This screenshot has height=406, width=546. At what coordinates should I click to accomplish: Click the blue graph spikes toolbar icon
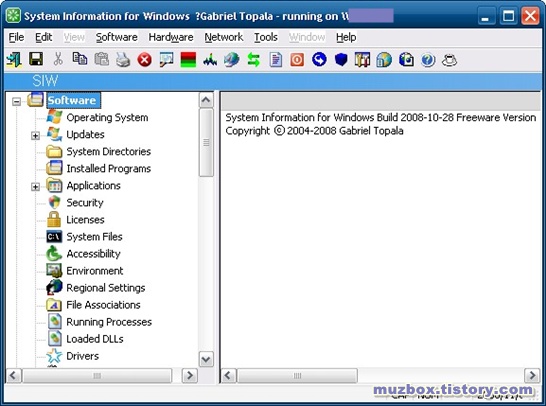click(210, 60)
